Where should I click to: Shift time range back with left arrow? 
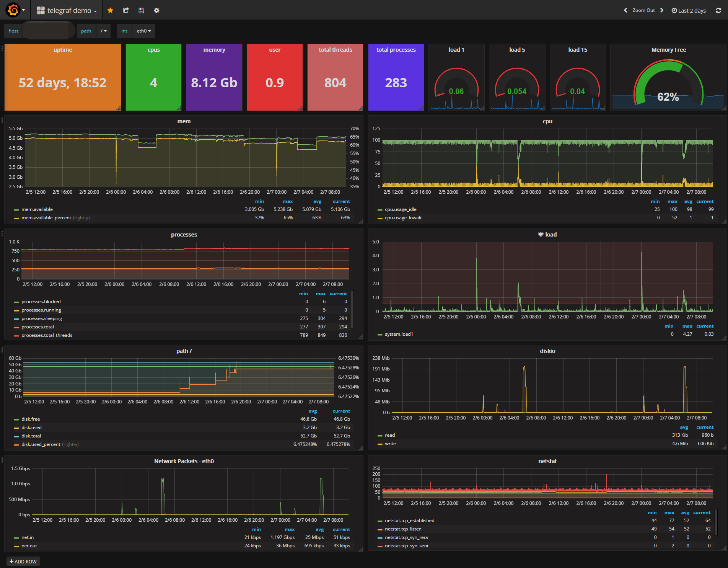pos(625,10)
